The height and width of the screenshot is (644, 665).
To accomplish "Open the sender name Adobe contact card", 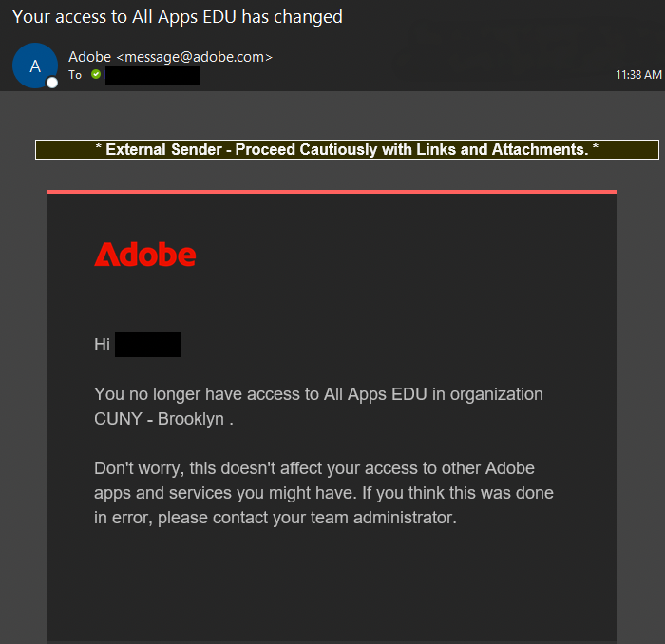I will (89, 57).
